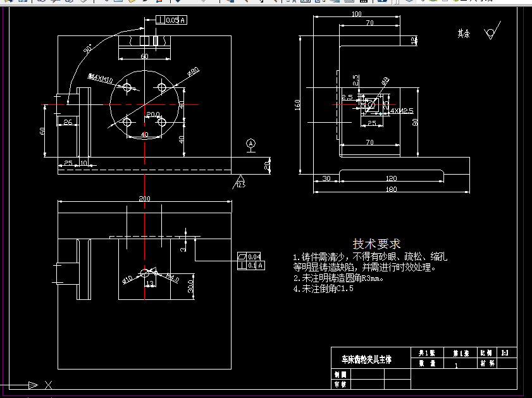
Task: Select the 12 thickness dimension at the side view's top
Action: tap(414, 40)
